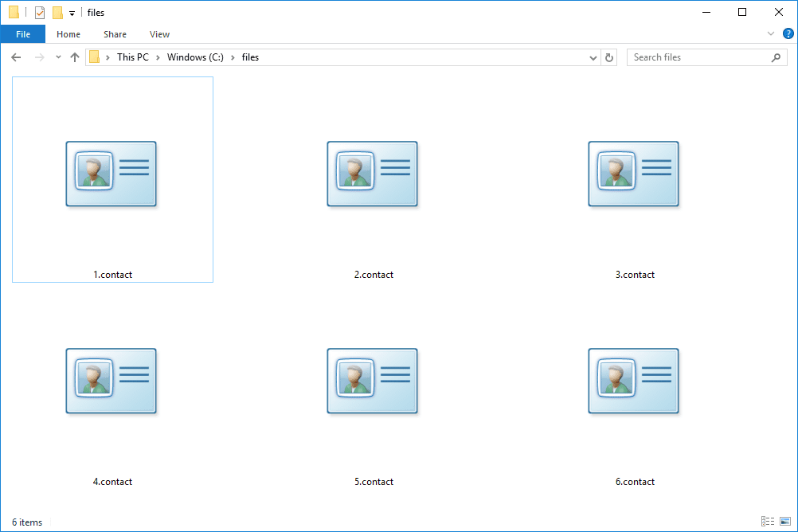This screenshot has height=532, width=798.
Task: Select the 2.contact contact card icon
Action: coord(373,174)
